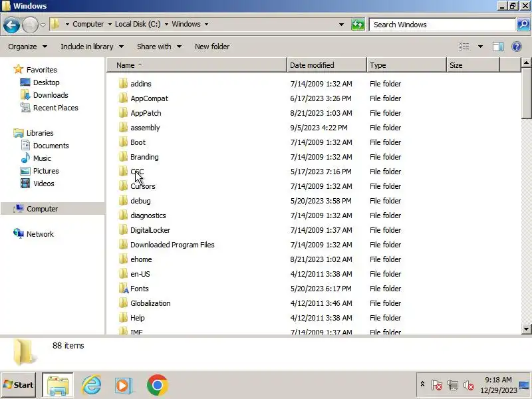Sort by the Name column header
This screenshot has height=399, width=532.
coord(197,65)
